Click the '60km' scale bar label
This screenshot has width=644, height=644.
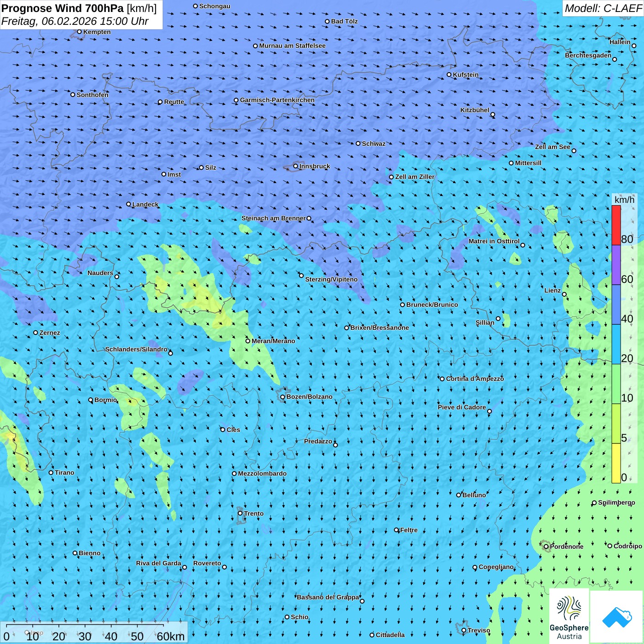pos(171,636)
